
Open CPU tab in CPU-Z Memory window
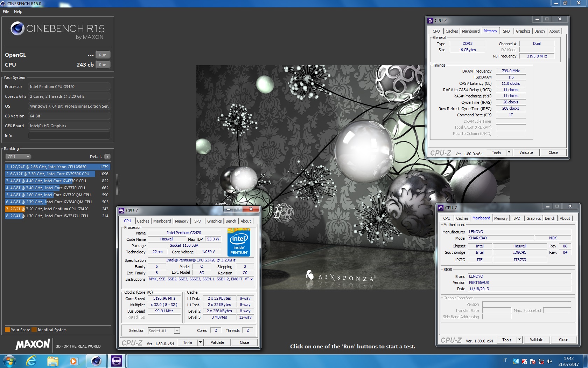[x=436, y=31]
